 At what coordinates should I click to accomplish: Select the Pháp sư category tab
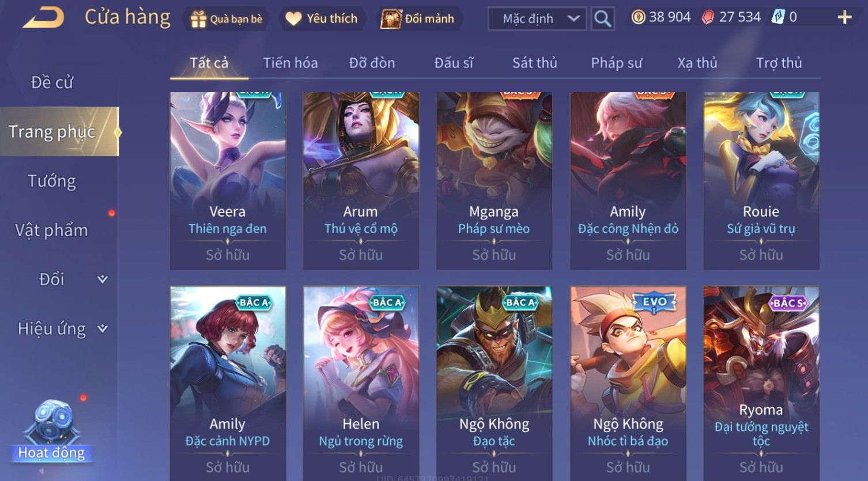(616, 63)
